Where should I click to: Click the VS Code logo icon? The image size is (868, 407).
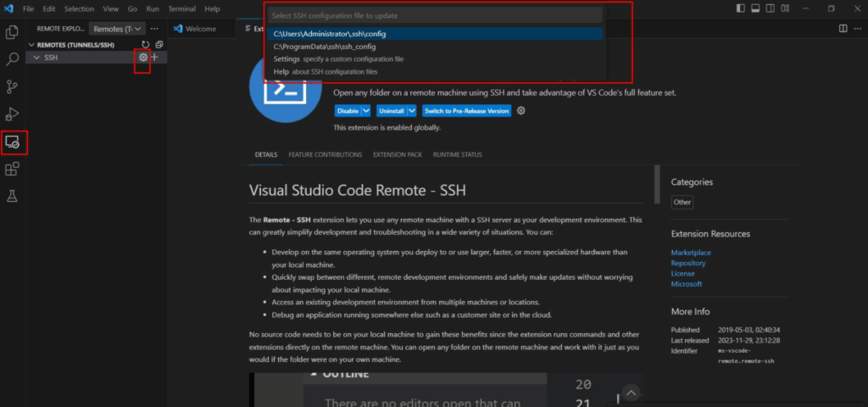coord(8,8)
